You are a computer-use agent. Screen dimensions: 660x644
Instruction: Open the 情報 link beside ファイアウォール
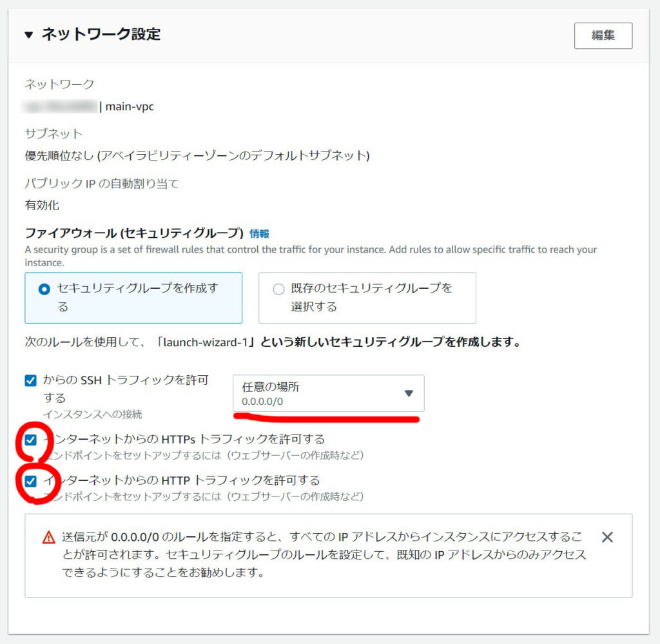(259, 233)
